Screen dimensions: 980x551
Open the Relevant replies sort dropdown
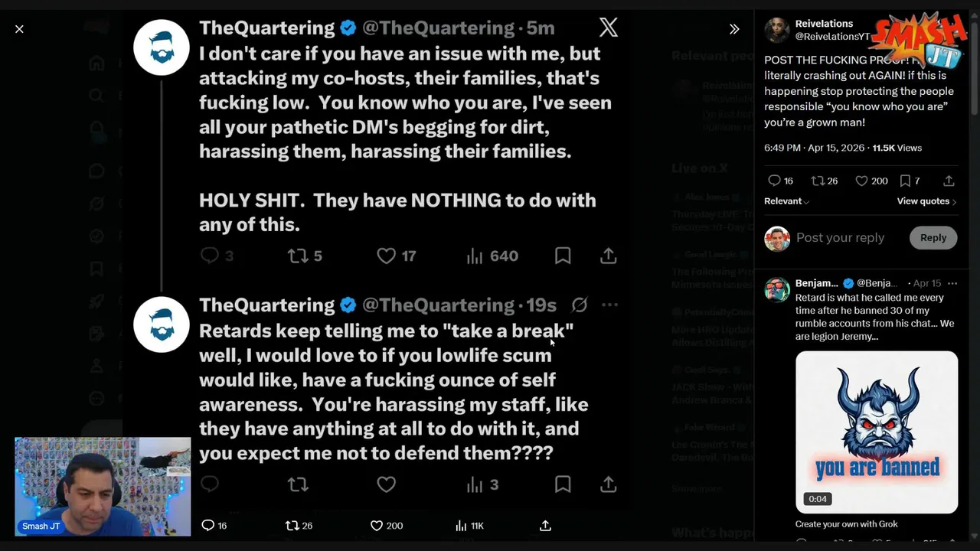click(x=786, y=201)
